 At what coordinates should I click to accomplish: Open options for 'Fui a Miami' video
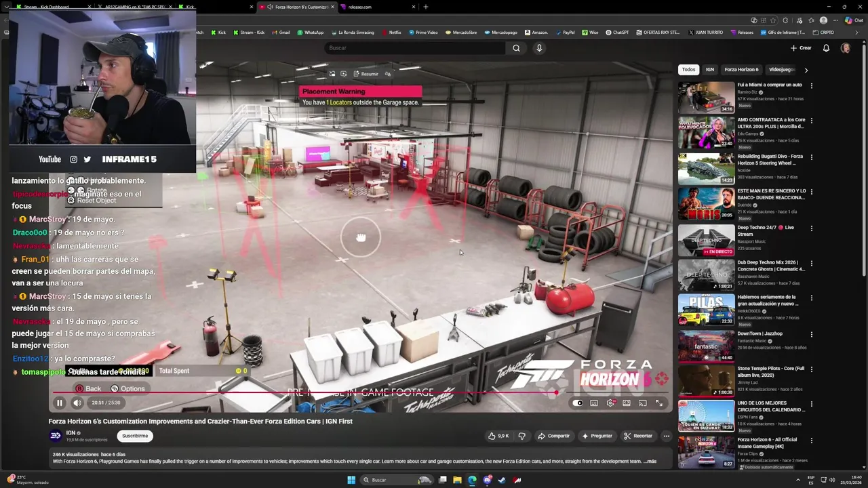coord(811,86)
